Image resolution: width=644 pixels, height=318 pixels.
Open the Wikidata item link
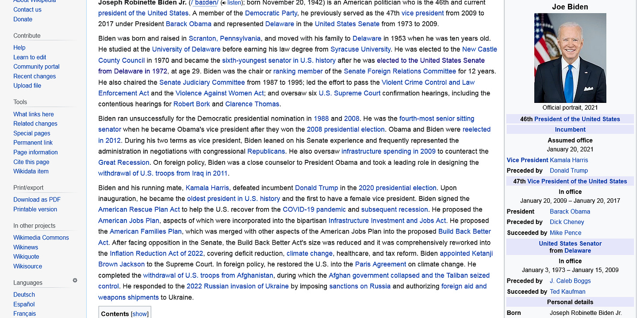31,171
